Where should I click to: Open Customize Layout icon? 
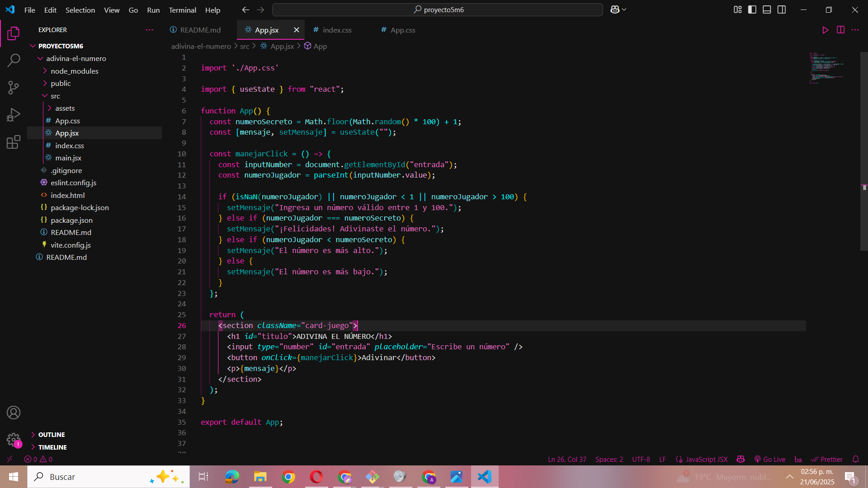pos(738,9)
